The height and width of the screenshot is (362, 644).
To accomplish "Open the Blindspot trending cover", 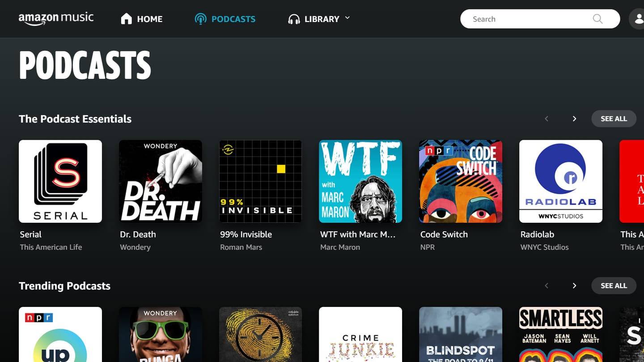I will click(461, 335).
